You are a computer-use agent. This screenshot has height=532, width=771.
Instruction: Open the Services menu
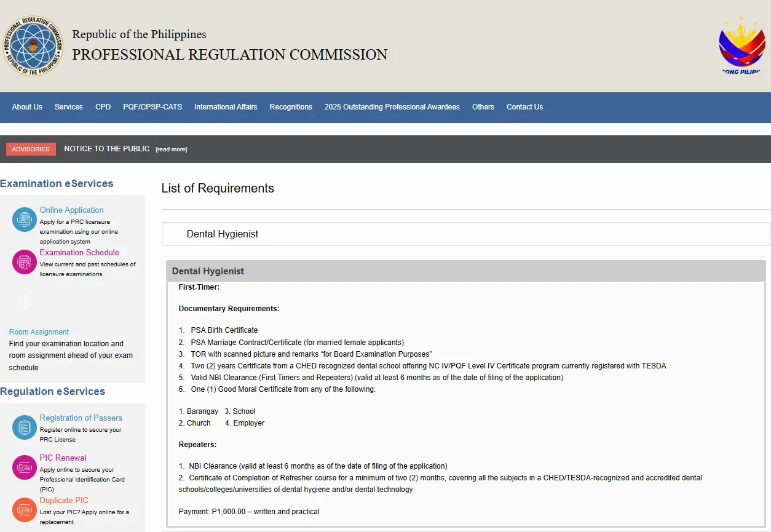(69, 107)
